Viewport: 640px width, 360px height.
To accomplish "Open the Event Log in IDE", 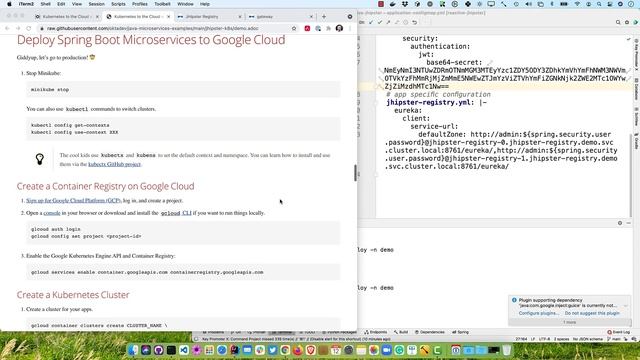I will tap(619, 332).
